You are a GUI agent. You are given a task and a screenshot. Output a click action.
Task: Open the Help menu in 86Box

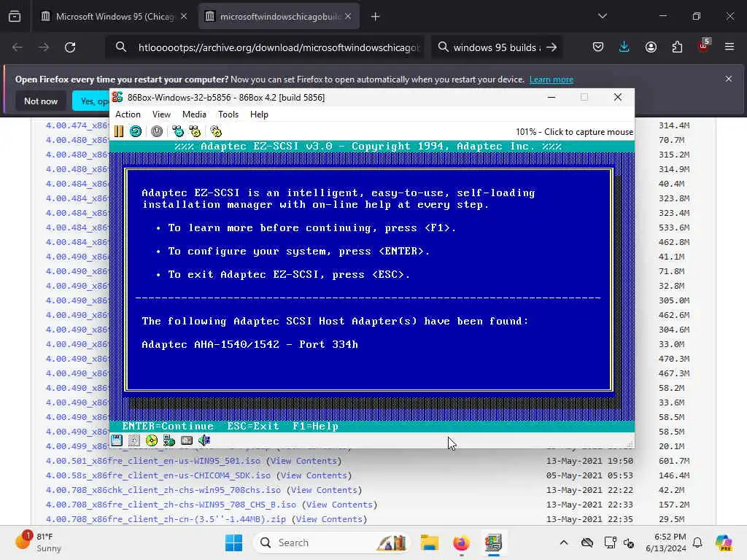259,114
